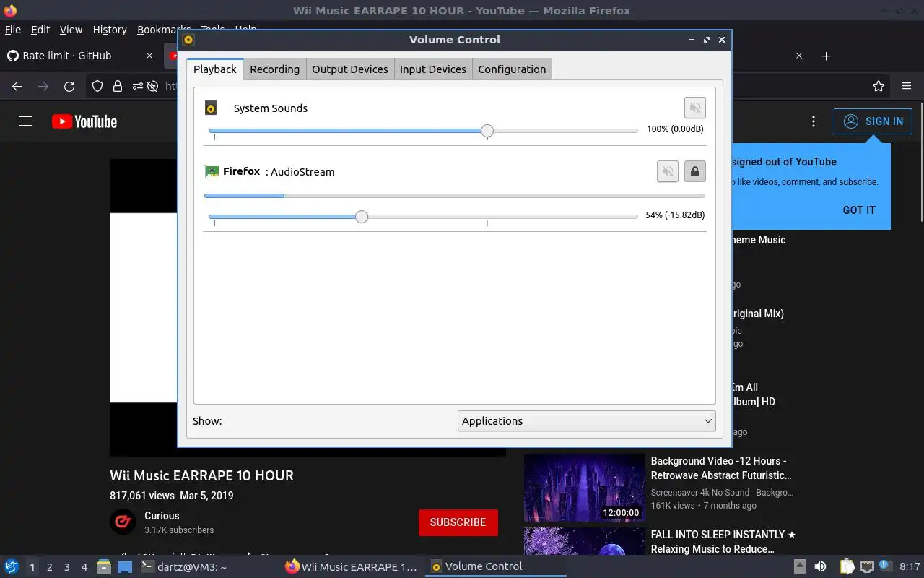This screenshot has width=924, height=578.
Task: Mute System Sounds in Volume Control
Action: click(694, 108)
